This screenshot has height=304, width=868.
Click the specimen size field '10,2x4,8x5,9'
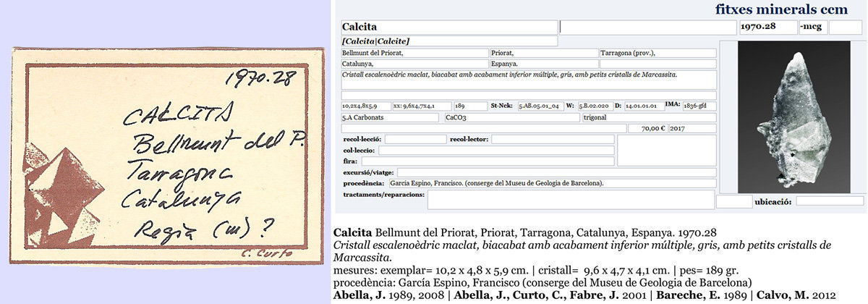[x=365, y=106]
